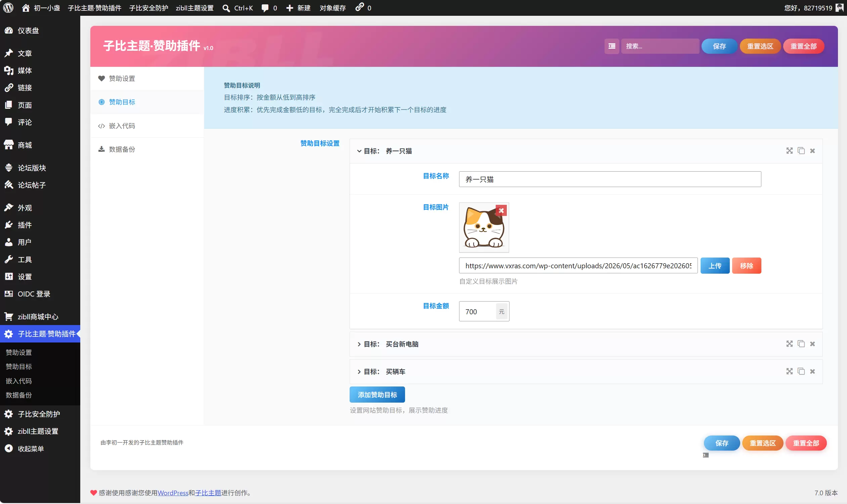
Task: Click the top 重置全部 button
Action: tap(804, 46)
